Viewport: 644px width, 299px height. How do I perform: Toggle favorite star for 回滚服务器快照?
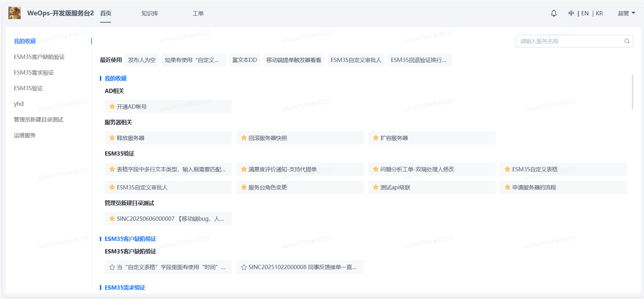pos(244,138)
